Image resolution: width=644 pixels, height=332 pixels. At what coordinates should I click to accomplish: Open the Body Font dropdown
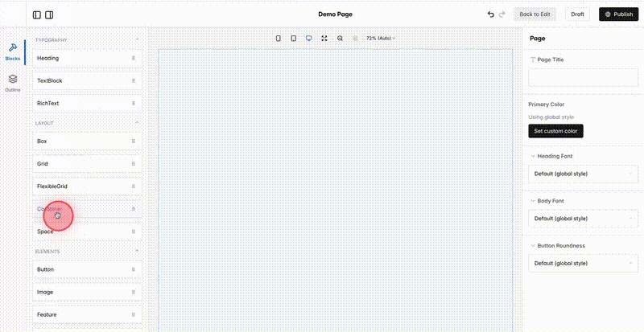[583, 219]
